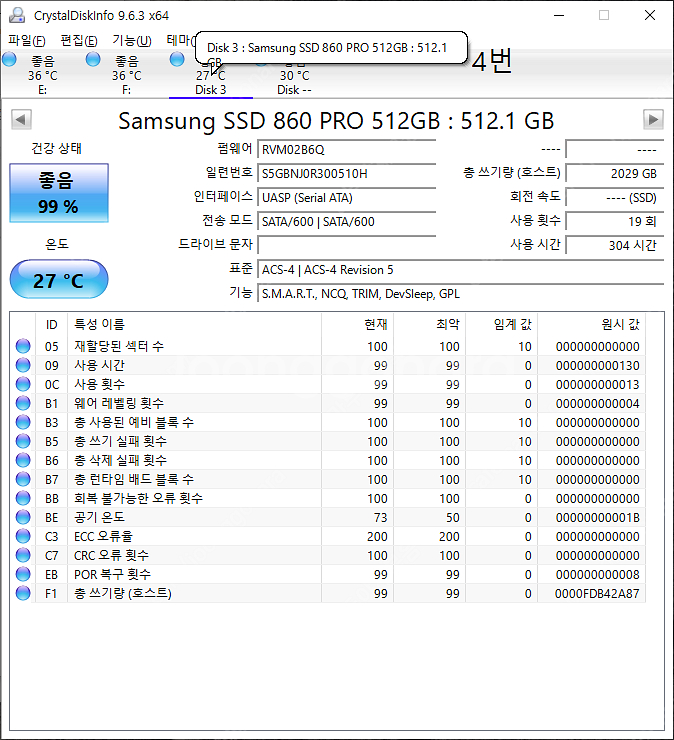674x740 pixels.
Task: Click raw value 00000000001B
Action: (x=597, y=517)
